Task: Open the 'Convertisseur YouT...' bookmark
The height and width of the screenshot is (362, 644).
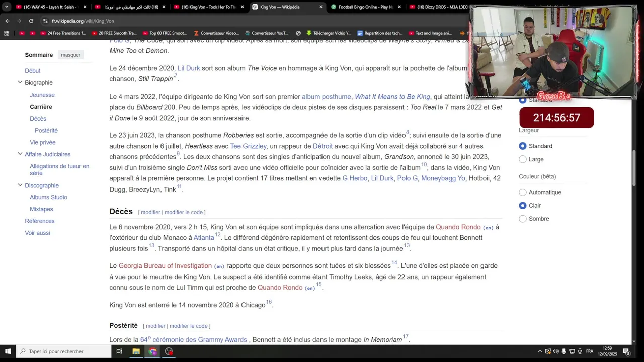Action: (x=267, y=33)
